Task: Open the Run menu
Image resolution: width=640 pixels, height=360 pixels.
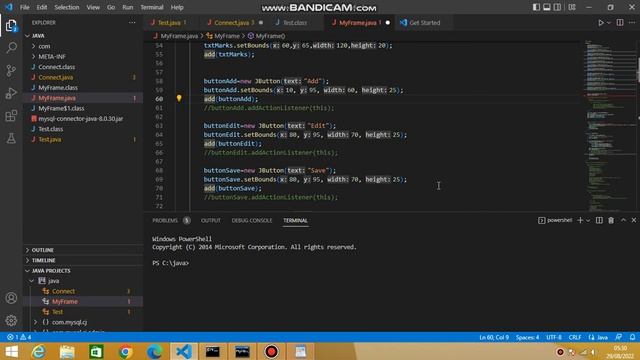Action: (127, 7)
